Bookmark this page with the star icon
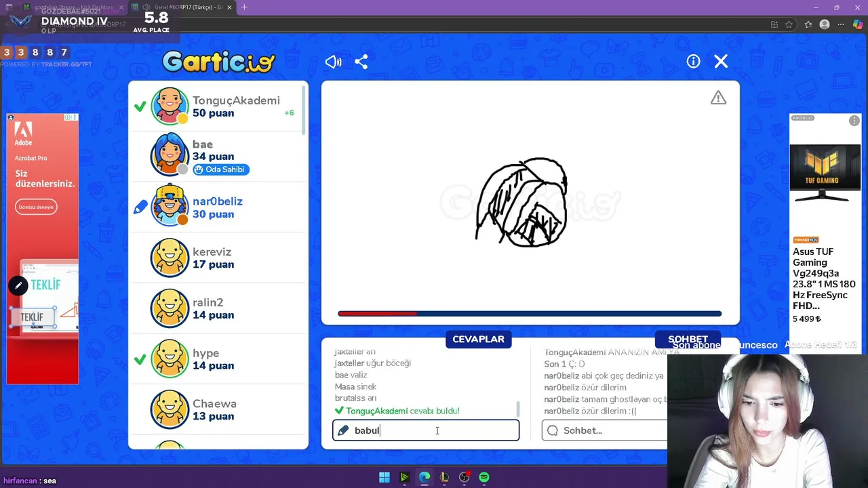This screenshot has height=488, width=868. (x=789, y=24)
